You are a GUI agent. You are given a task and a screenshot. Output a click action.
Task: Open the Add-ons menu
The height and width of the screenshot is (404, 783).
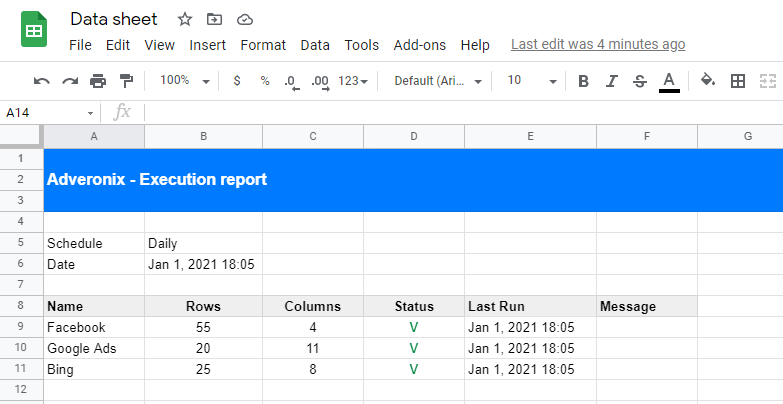(419, 45)
